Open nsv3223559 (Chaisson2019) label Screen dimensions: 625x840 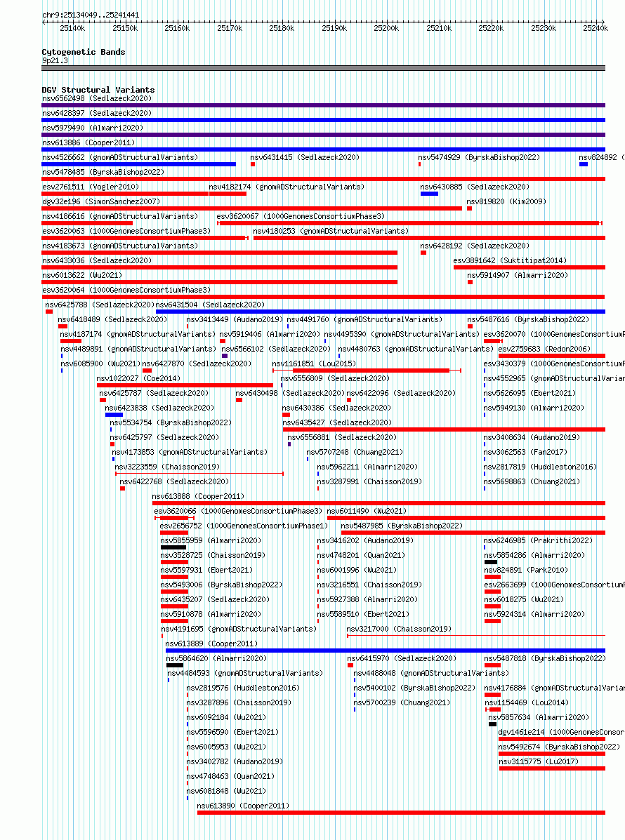(x=167, y=467)
